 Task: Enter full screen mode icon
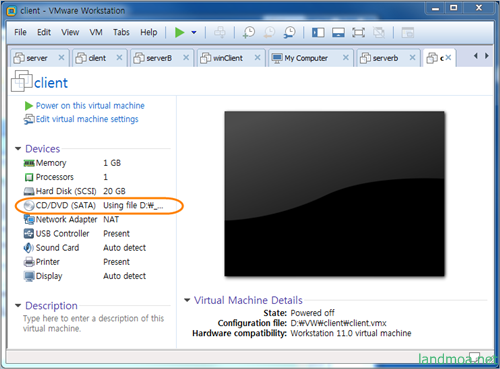pos(358,33)
